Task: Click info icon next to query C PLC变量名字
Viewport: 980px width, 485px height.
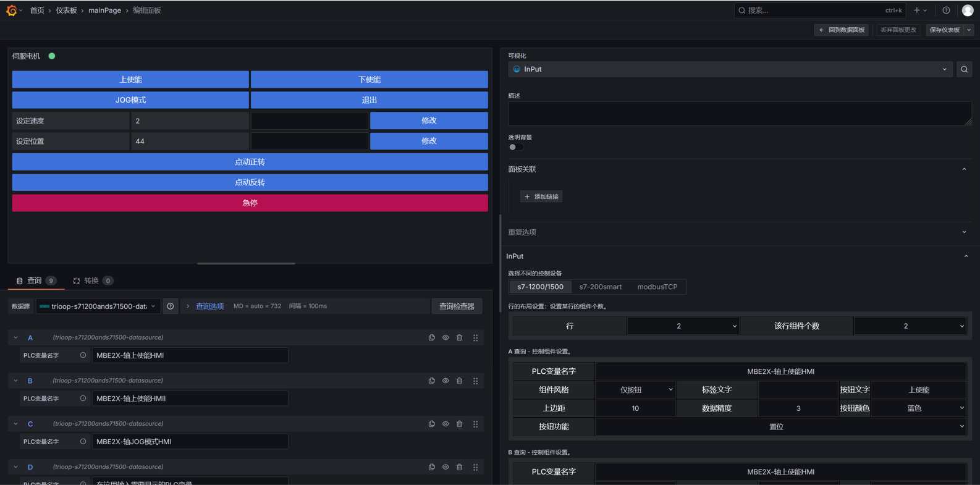Action: 83,442
